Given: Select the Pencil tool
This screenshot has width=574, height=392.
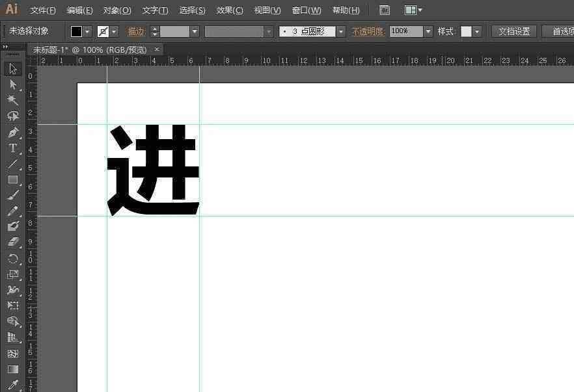Looking at the screenshot, I should pos(13,211).
